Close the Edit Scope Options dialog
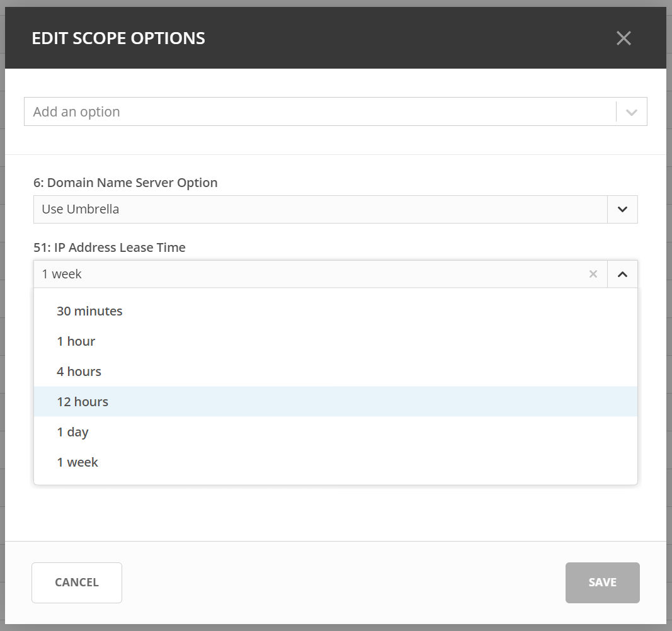This screenshot has width=672, height=631. (623, 38)
